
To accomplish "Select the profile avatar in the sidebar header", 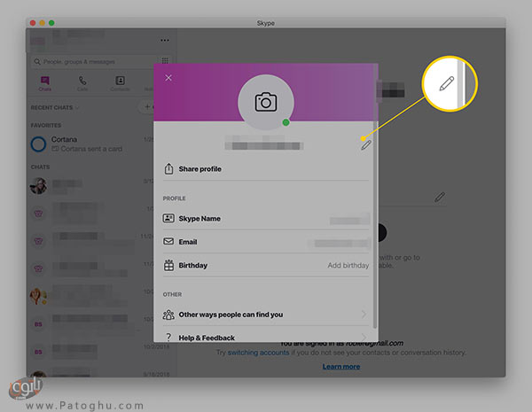I will [x=37, y=41].
